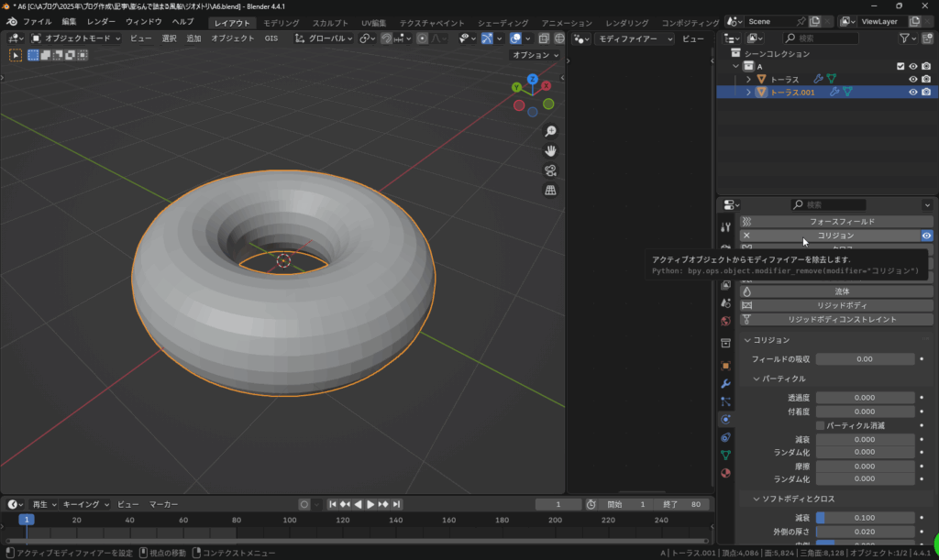
Task: Toggle exclude checkbox for collection A
Action: pos(900,66)
